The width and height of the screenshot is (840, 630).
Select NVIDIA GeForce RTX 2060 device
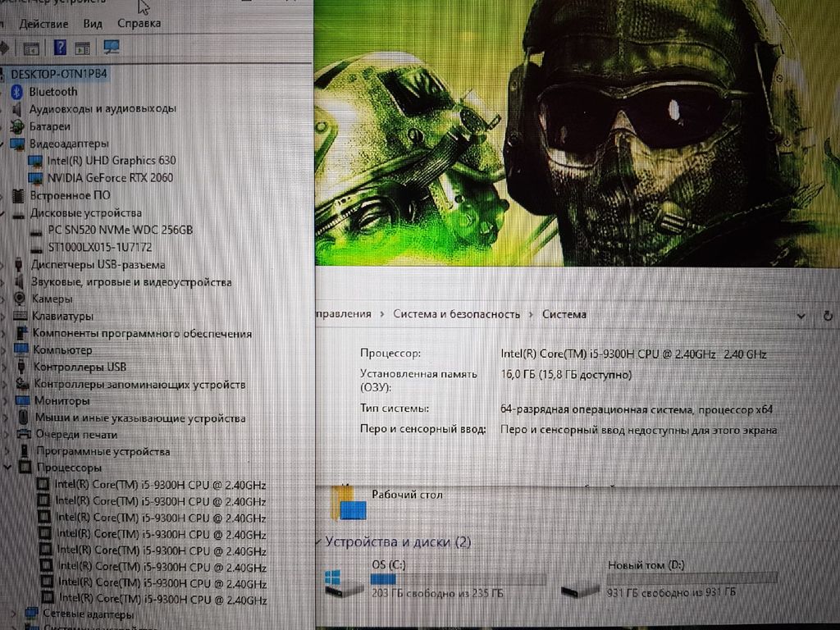pos(110,177)
